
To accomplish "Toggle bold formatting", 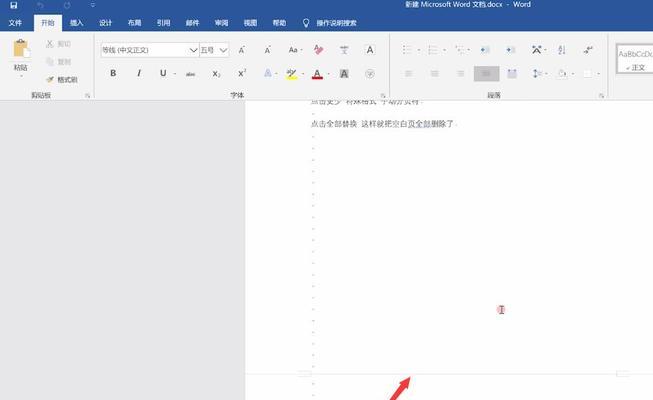I will [113, 73].
